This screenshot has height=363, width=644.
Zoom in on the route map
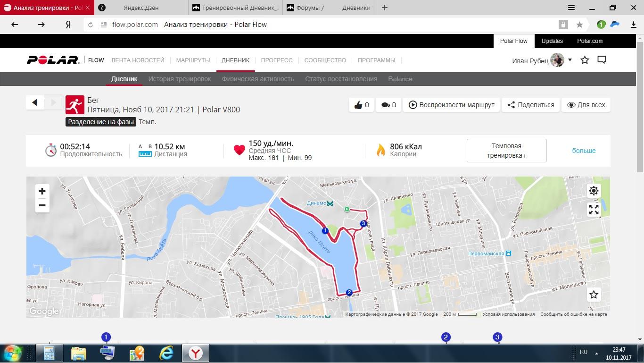[42, 191]
